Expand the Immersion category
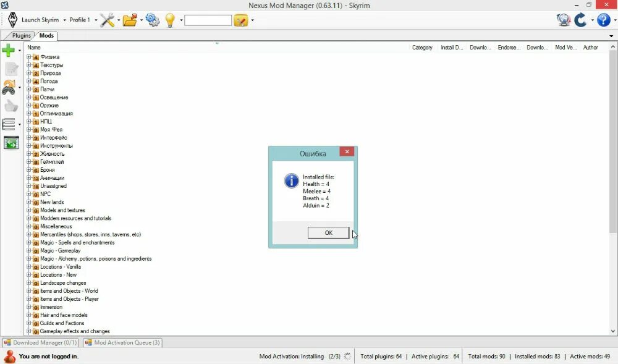 (29, 307)
